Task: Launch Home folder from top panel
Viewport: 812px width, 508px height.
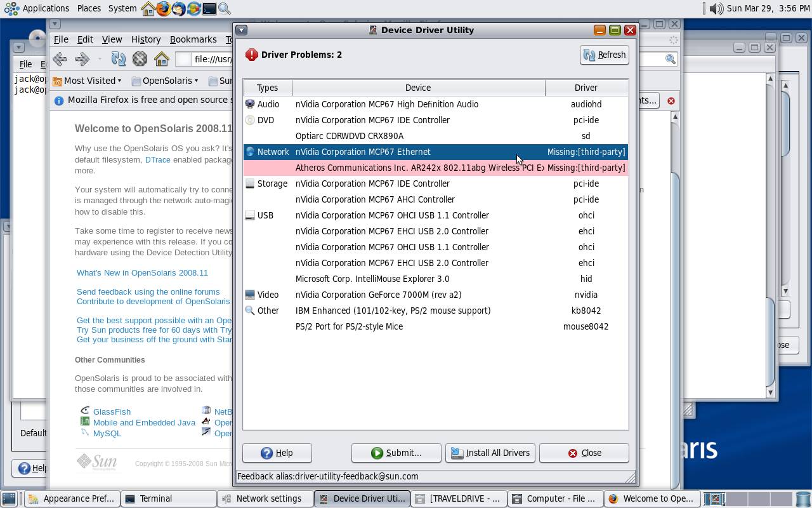Action: point(148,8)
